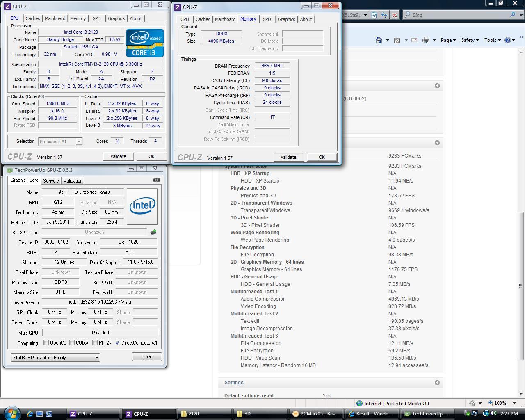Collapse the Settings section expander

point(437,383)
